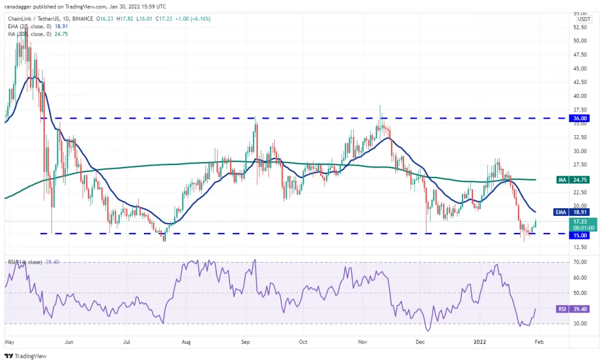Viewport: 604px width, 364px height.
Task: Click the Nov label on time axis
Action: [x=363, y=342]
